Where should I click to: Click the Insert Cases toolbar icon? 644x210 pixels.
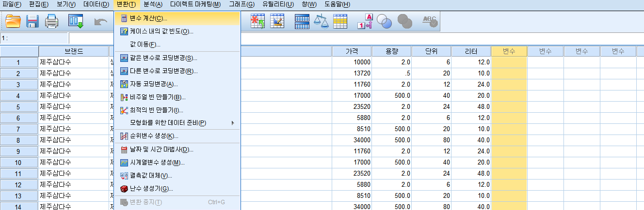(258, 21)
